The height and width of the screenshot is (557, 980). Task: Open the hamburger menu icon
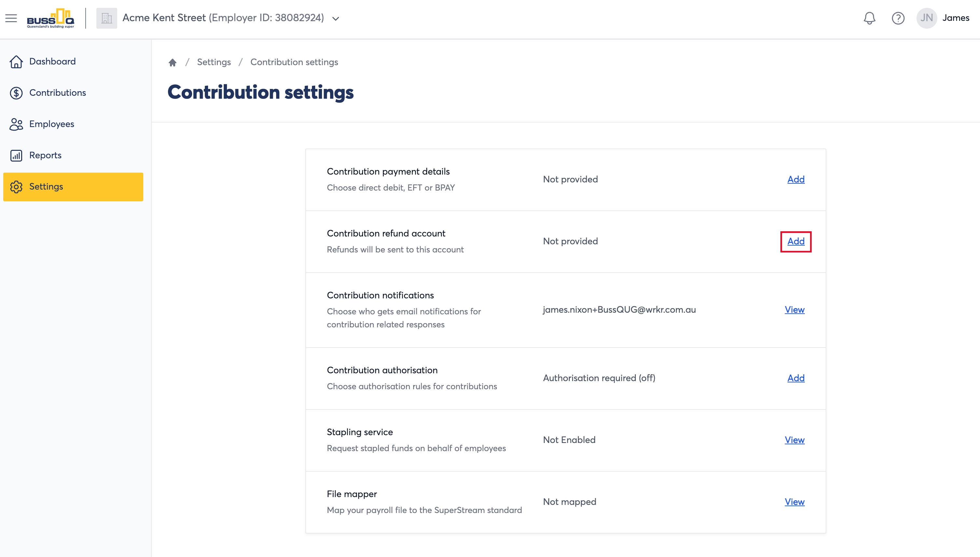coord(11,18)
